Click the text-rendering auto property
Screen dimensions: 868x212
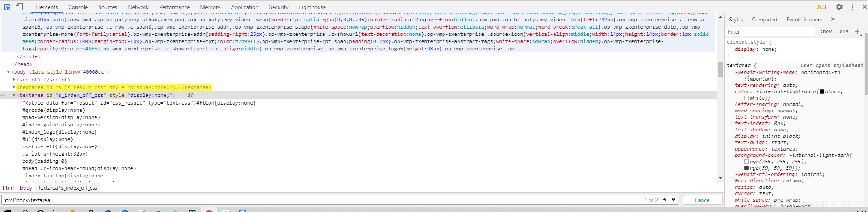[x=766, y=85]
